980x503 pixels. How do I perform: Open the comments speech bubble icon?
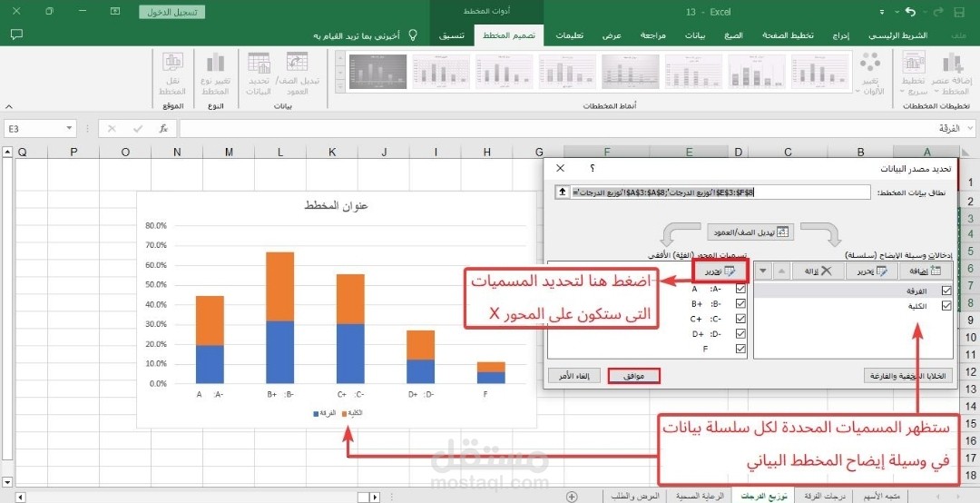pyautogui.click(x=17, y=35)
